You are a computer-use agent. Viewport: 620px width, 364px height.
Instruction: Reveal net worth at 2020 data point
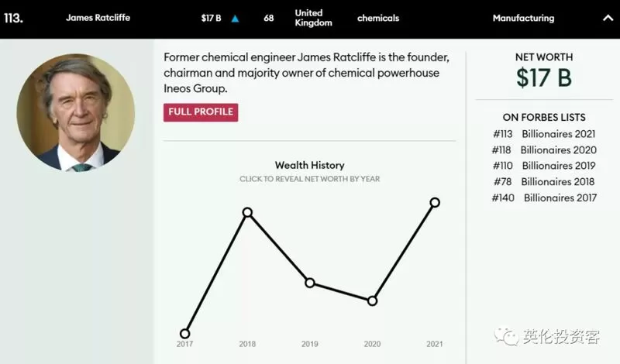tap(372, 301)
